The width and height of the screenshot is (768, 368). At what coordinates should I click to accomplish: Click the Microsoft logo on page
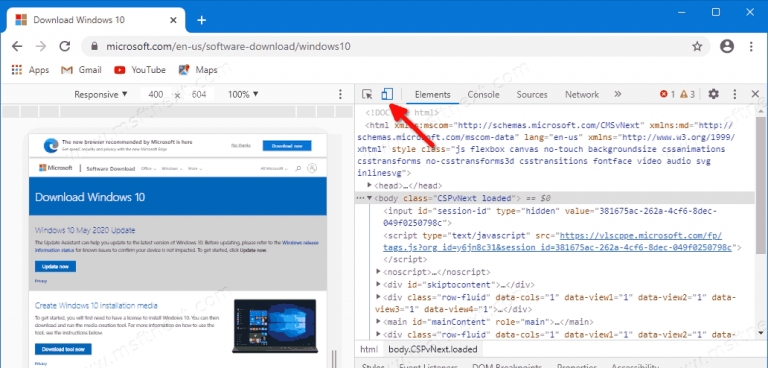pyautogui.click(x=55, y=168)
